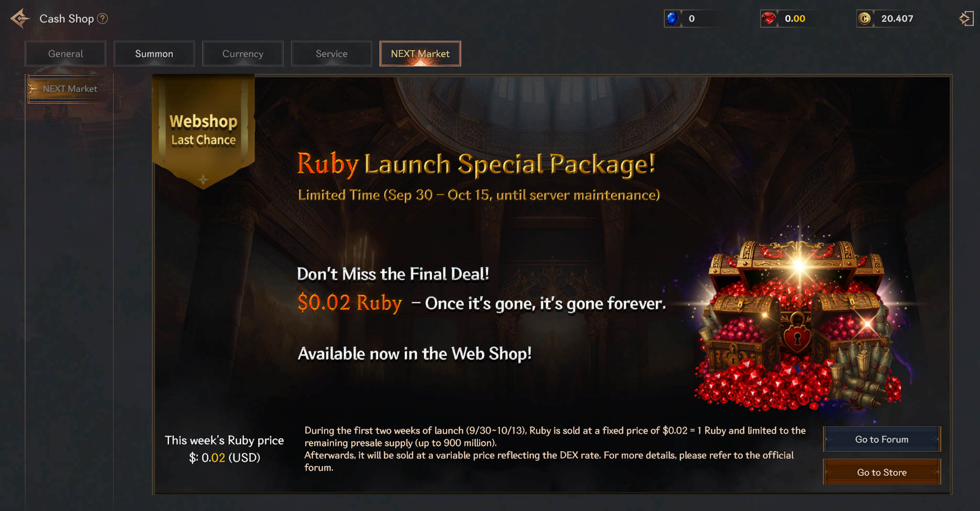The width and height of the screenshot is (980, 511).
Task: Click the 20.407 gold balance amount
Action: (x=897, y=18)
